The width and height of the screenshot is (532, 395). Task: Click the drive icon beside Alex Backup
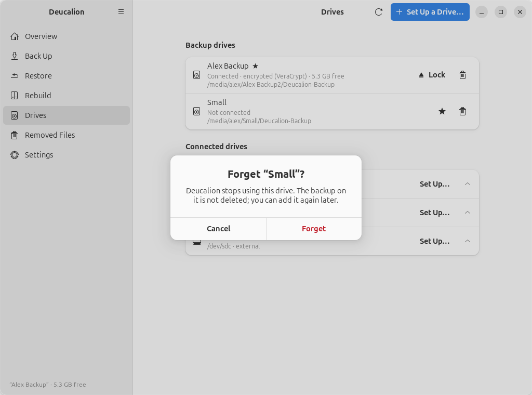(x=196, y=75)
